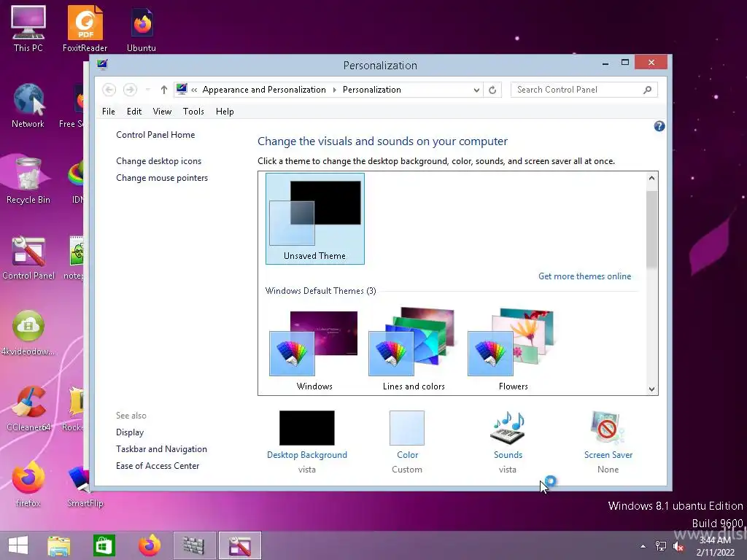Open Display under See also
The image size is (747, 560).
(130, 432)
